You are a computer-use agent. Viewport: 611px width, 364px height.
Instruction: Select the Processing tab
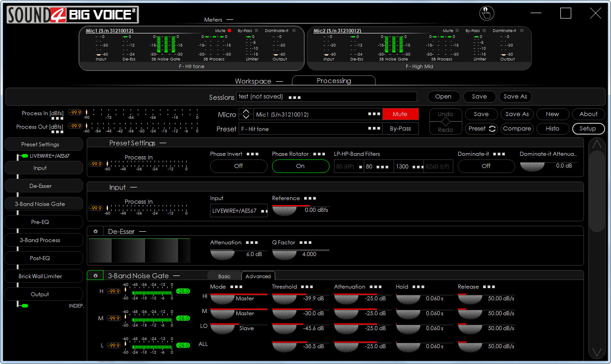334,81
